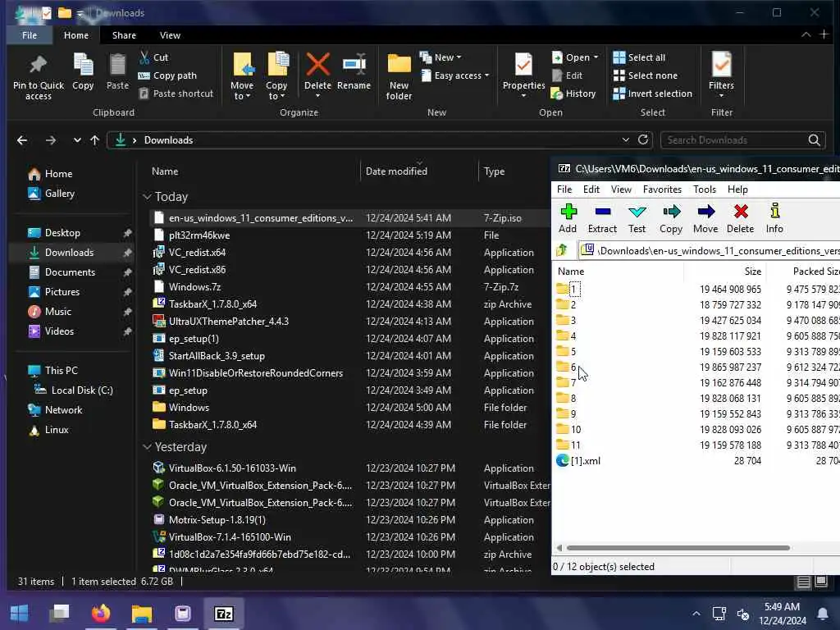Image resolution: width=840 pixels, height=630 pixels.
Task: Expand the Easy access dropdown
Action: click(x=456, y=75)
